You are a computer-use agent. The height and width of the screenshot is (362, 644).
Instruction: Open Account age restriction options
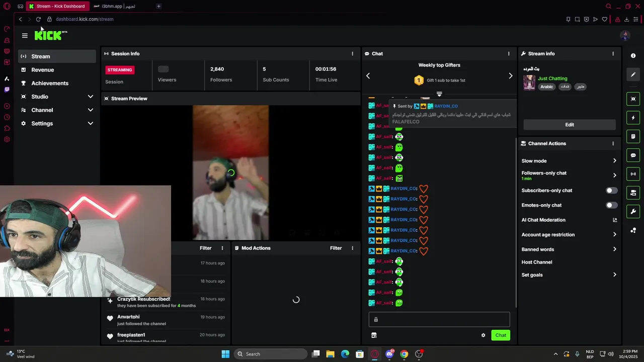614,235
